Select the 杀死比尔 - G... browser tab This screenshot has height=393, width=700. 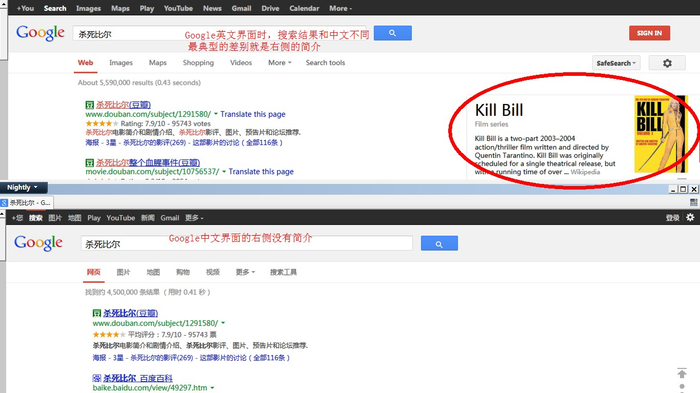point(26,202)
